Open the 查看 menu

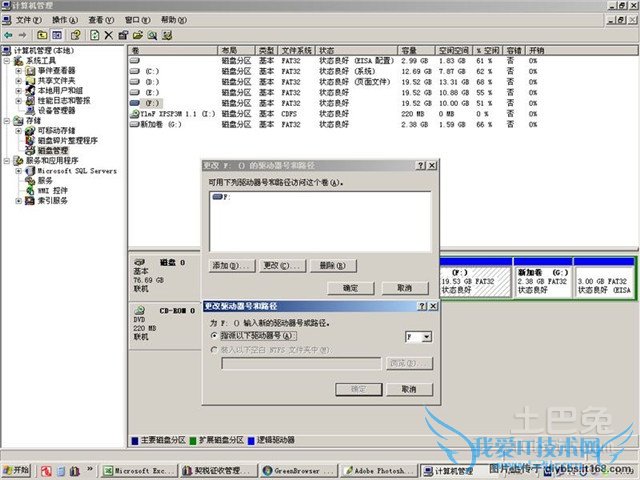click(x=101, y=20)
